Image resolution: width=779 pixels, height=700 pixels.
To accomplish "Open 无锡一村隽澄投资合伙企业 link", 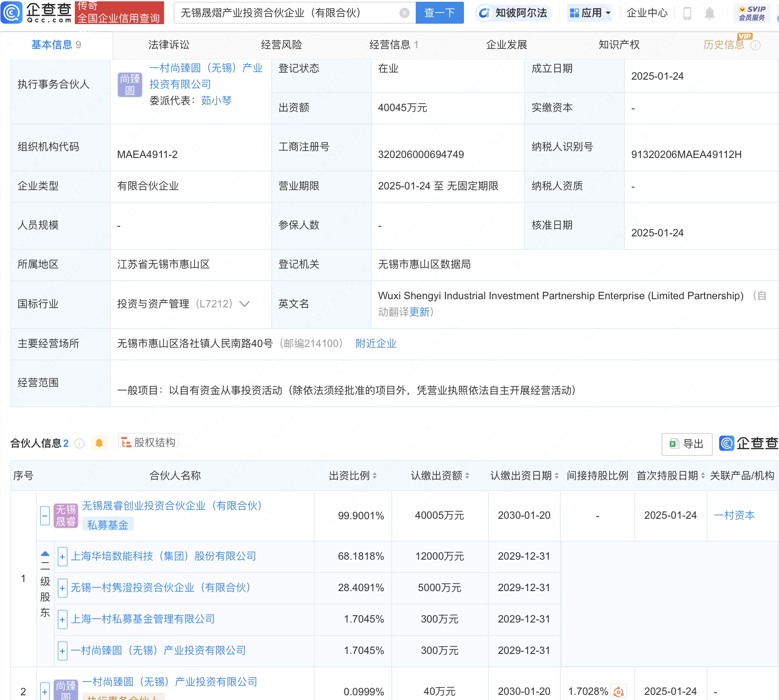I will click(161, 588).
